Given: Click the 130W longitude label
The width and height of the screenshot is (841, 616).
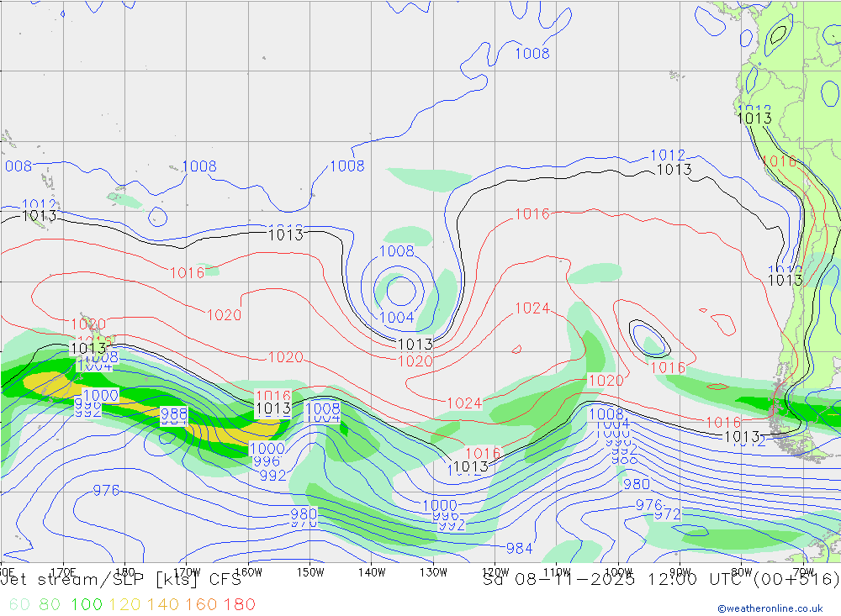Looking at the screenshot, I should coord(433,572).
